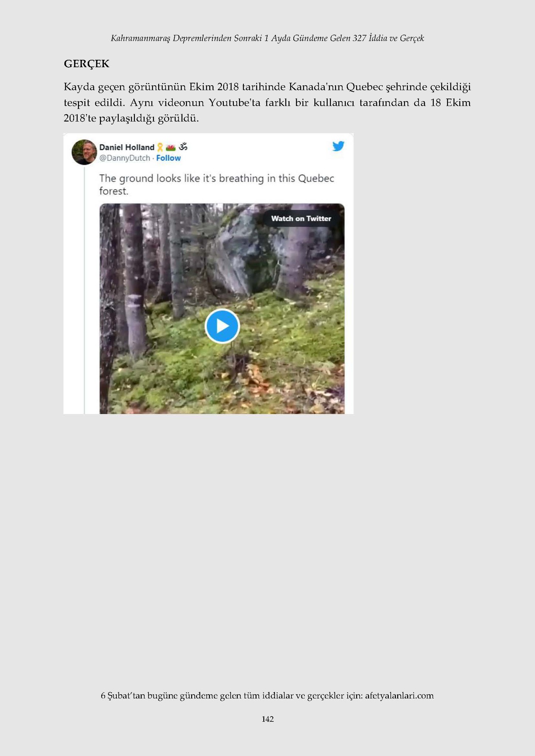Image resolution: width=535 pixels, height=756 pixels.
Task: Follow the @DannyDutch account
Action: tap(168, 158)
